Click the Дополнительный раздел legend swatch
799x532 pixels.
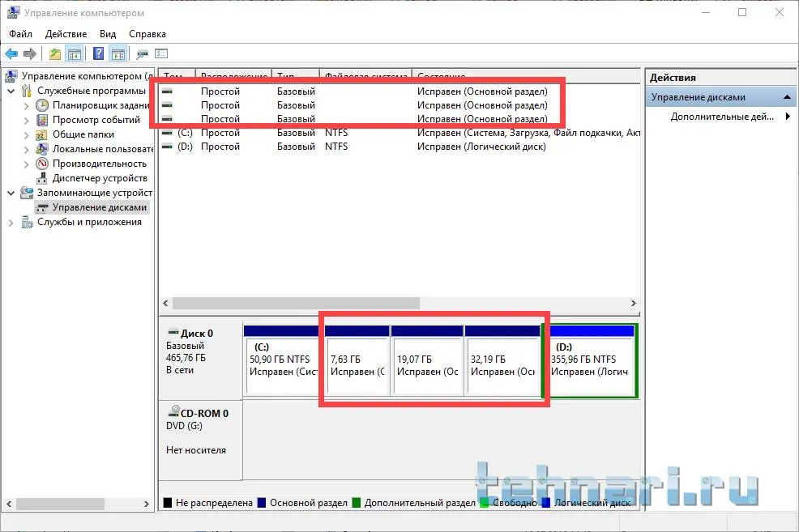[x=357, y=503]
